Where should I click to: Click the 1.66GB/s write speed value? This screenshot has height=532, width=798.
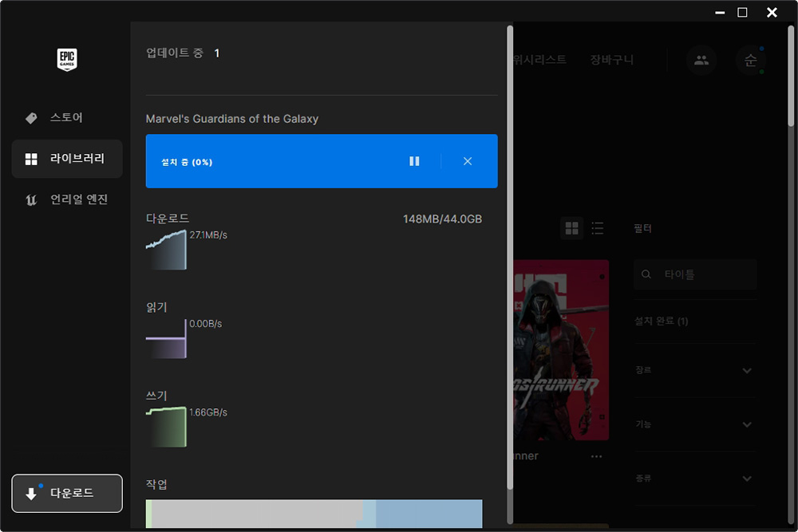208,412
